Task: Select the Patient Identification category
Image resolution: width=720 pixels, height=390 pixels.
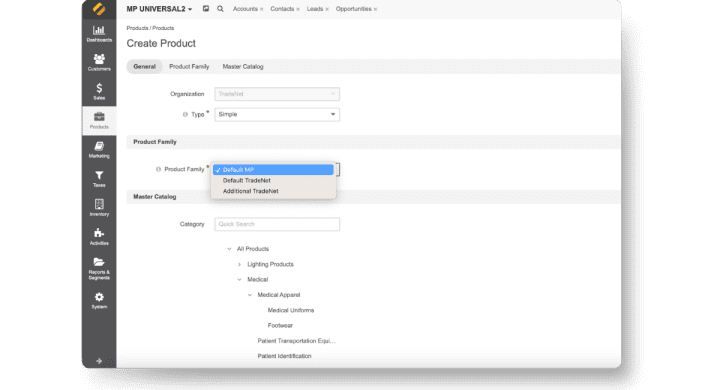Action: (x=284, y=356)
